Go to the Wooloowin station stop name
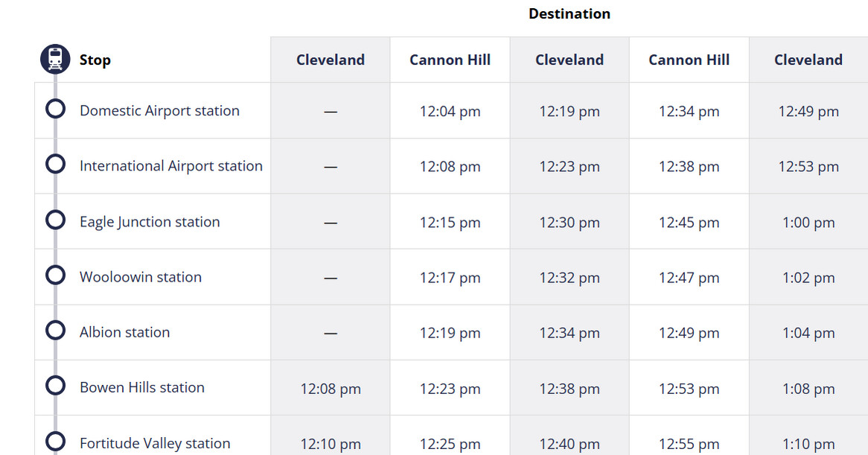Viewport: 868px width, 455px height. (x=140, y=277)
